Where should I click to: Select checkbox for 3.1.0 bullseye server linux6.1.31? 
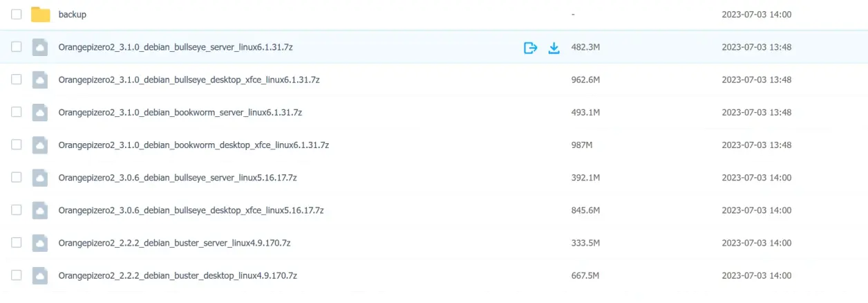click(17, 47)
